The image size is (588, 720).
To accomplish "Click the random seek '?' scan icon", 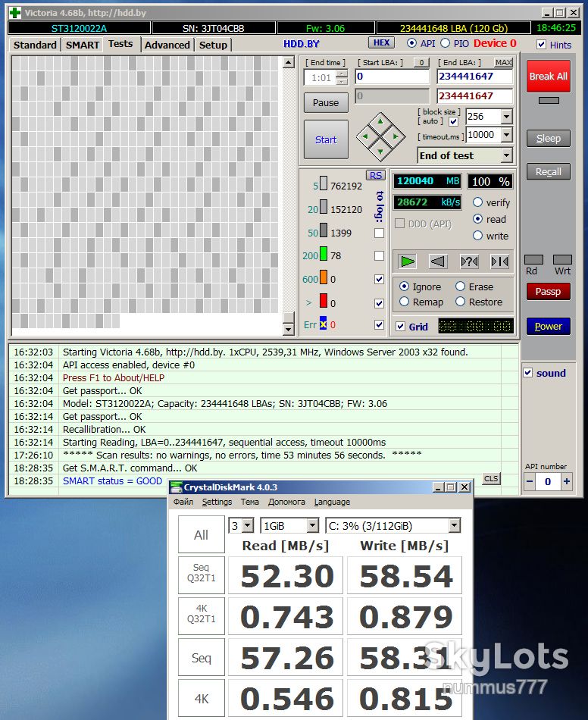I will click(x=469, y=261).
